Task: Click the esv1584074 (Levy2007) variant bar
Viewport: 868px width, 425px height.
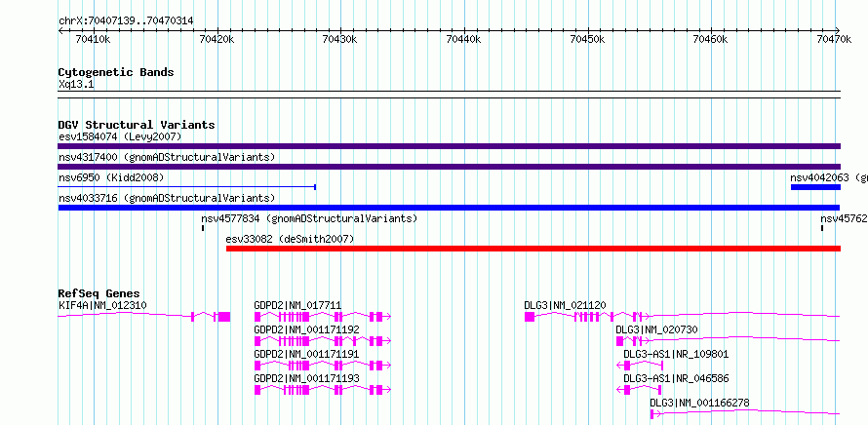Action: [449, 146]
